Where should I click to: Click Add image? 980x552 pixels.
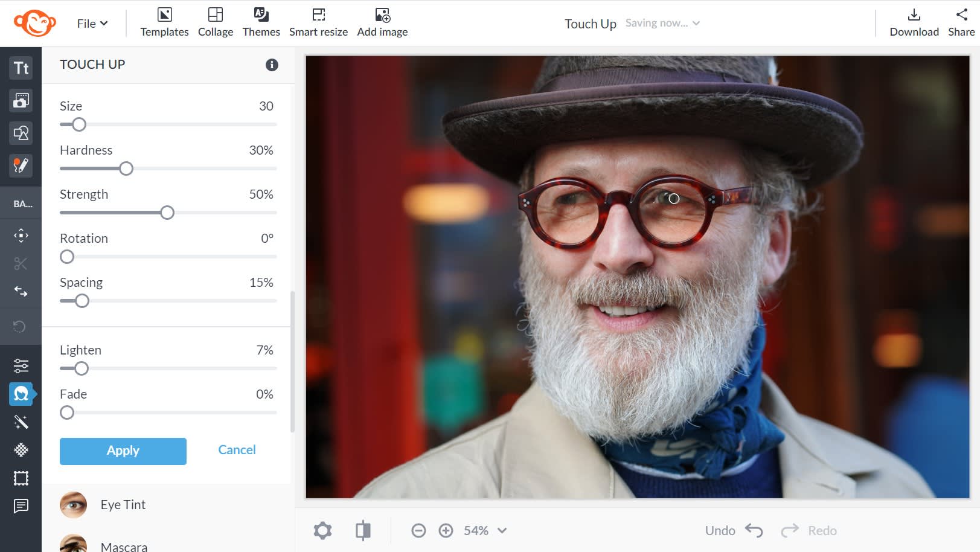coord(382,23)
